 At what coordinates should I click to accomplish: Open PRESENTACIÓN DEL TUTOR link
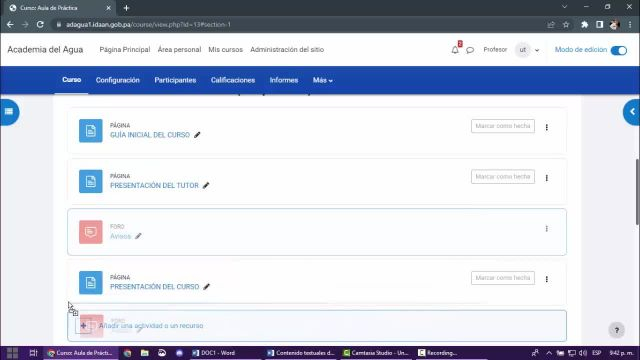[x=154, y=185]
